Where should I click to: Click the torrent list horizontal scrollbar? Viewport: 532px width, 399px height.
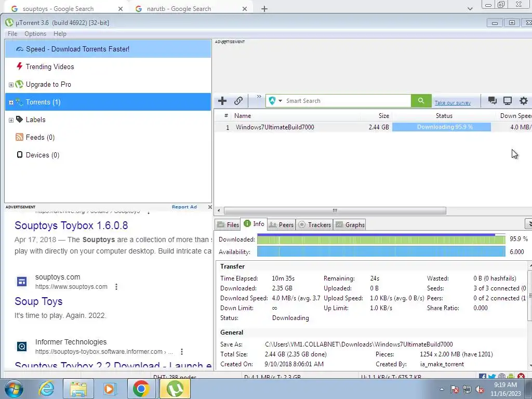click(335, 211)
